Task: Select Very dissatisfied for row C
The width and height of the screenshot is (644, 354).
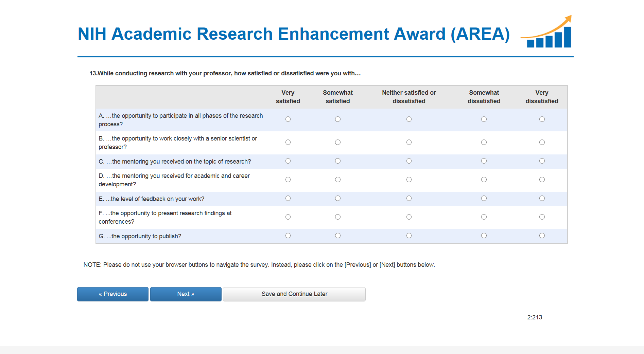Action: point(542,161)
